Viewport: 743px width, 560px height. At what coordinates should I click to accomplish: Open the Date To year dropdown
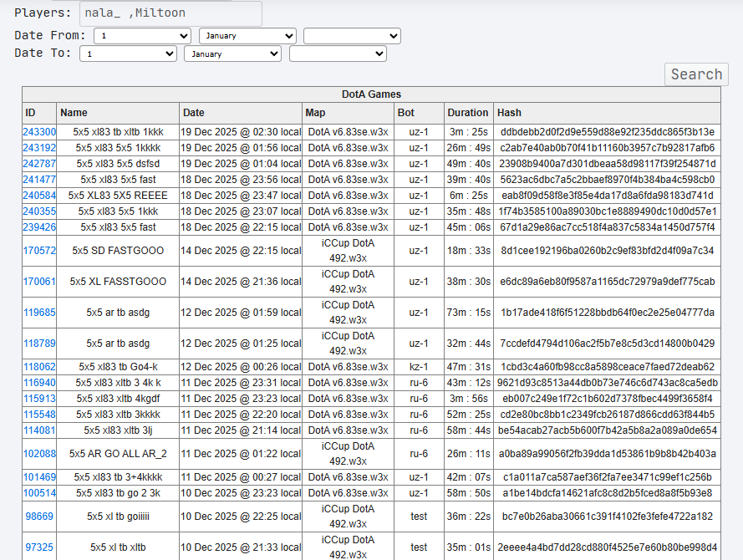point(338,53)
